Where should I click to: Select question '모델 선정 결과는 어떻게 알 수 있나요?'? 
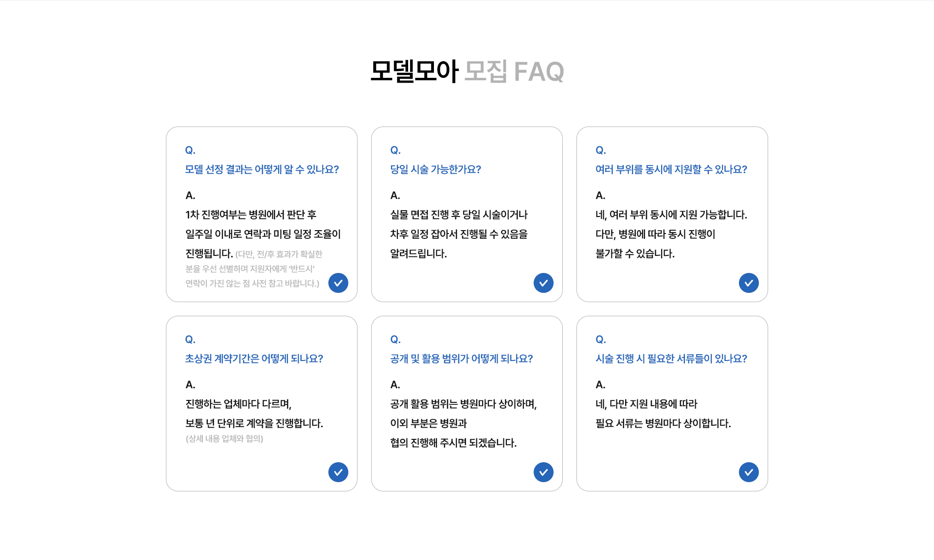click(x=262, y=169)
